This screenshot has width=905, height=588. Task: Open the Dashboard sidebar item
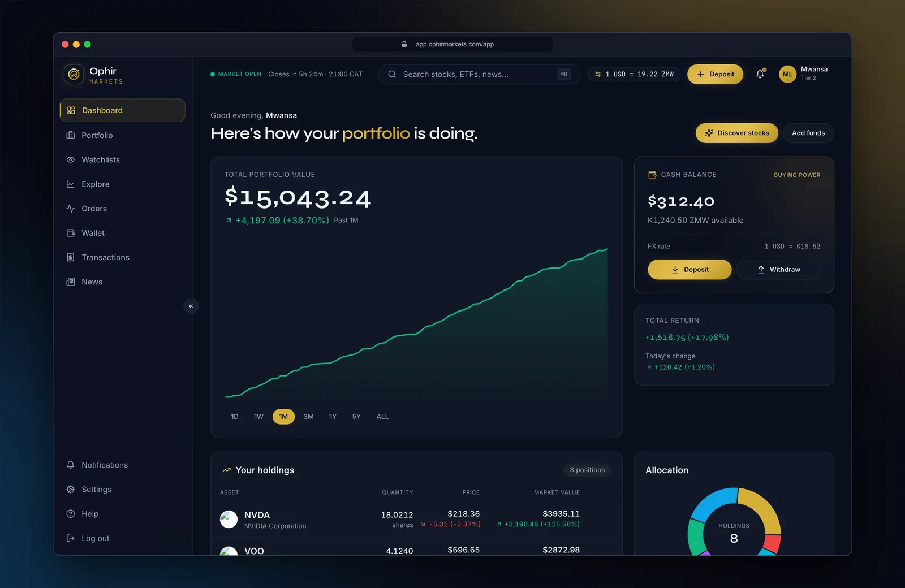[122, 110]
